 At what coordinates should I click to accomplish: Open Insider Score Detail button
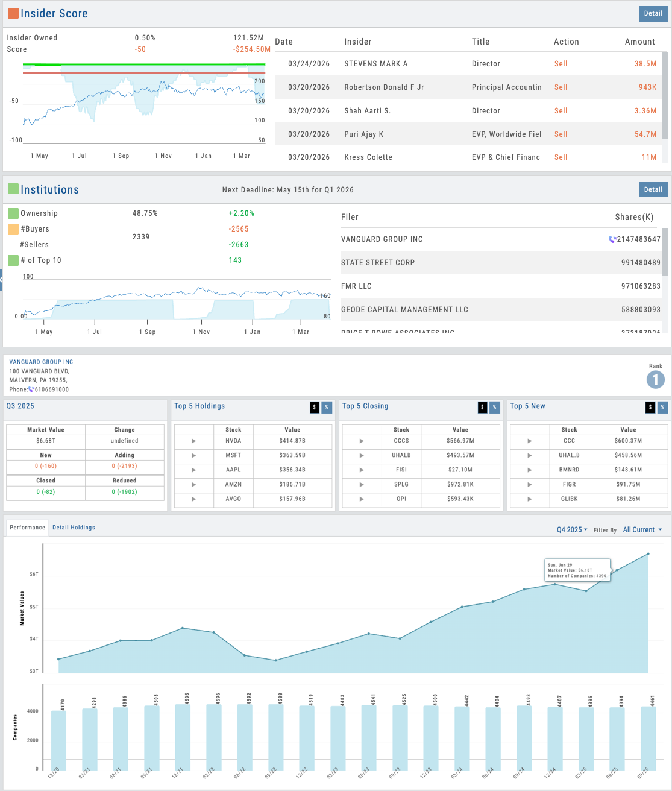[x=653, y=13]
